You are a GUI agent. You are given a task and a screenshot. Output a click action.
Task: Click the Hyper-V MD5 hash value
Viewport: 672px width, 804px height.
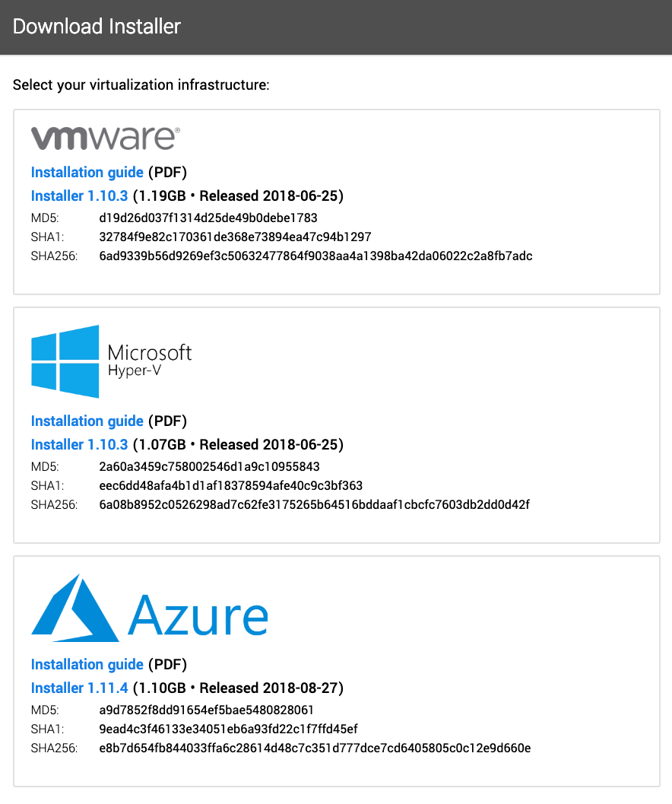point(209,466)
